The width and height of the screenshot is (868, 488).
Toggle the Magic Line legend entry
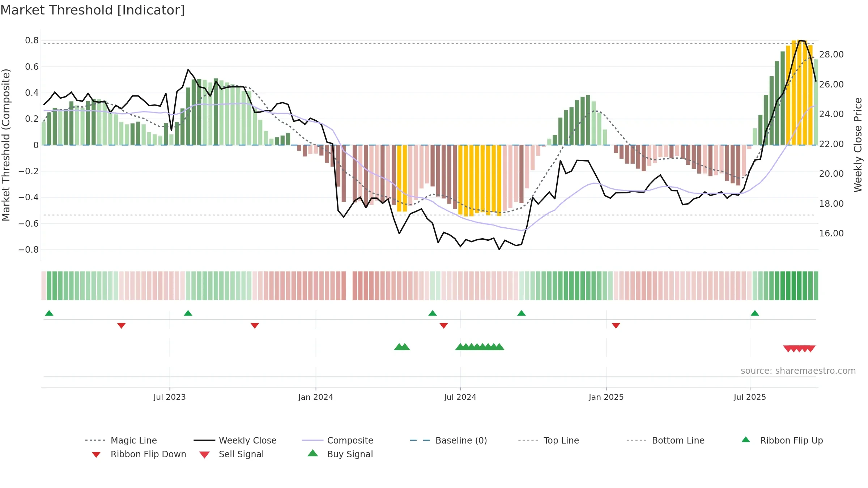point(121,440)
